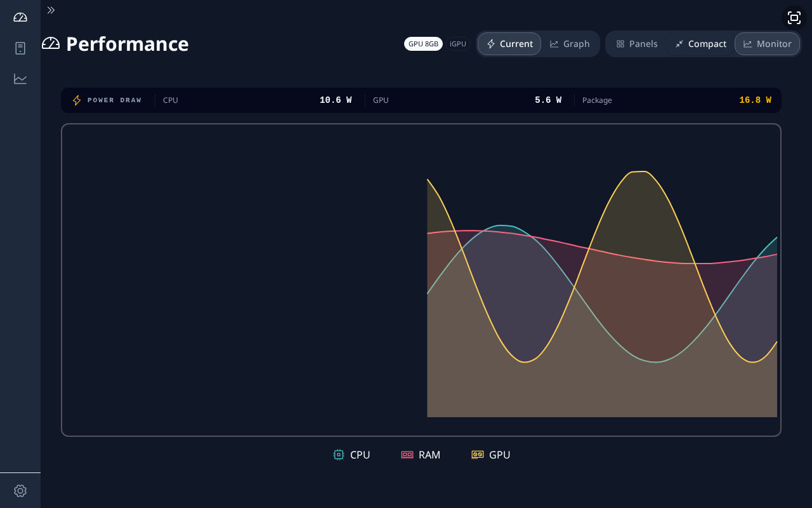Image resolution: width=812 pixels, height=508 pixels.
Task: Open the performance dashboard sidebar icon
Action: 20,18
